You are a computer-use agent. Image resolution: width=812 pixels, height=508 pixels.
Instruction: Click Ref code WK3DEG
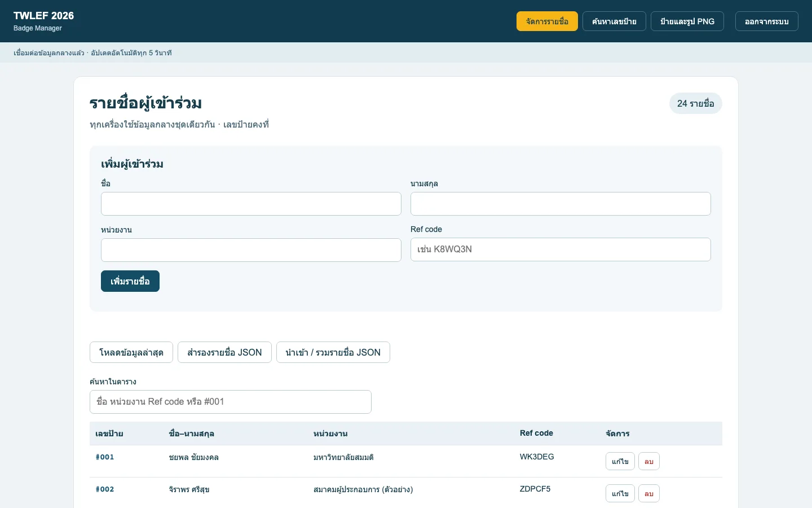coord(537,457)
